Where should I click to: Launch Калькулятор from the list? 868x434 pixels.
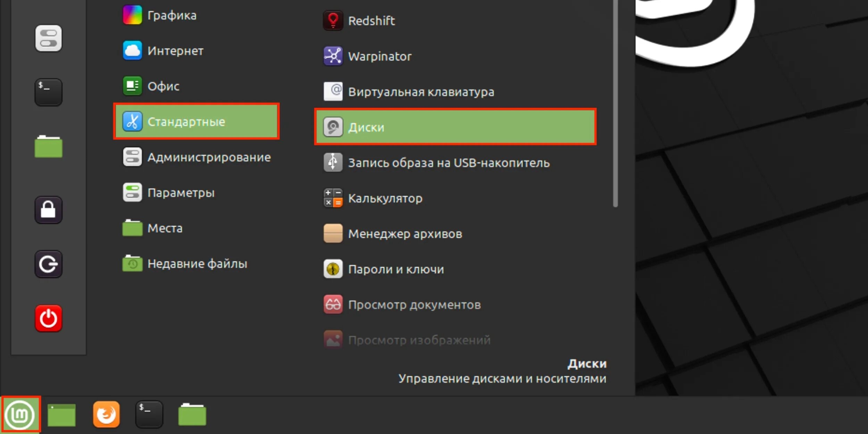[385, 198]
